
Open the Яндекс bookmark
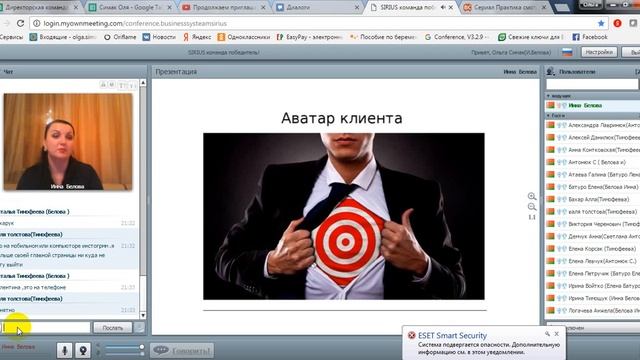pos(197,37)
